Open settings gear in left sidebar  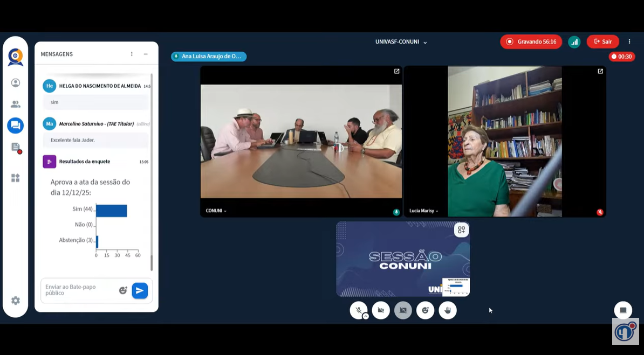[x=15, y=301]
